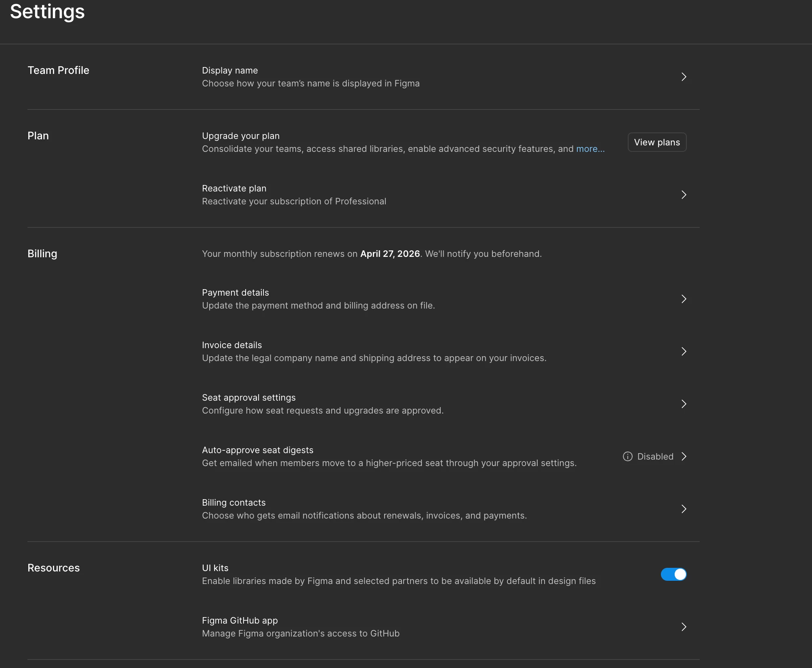The image size is (812, 668).
Task: Open Display name setting row
Action: coord(229,70)
